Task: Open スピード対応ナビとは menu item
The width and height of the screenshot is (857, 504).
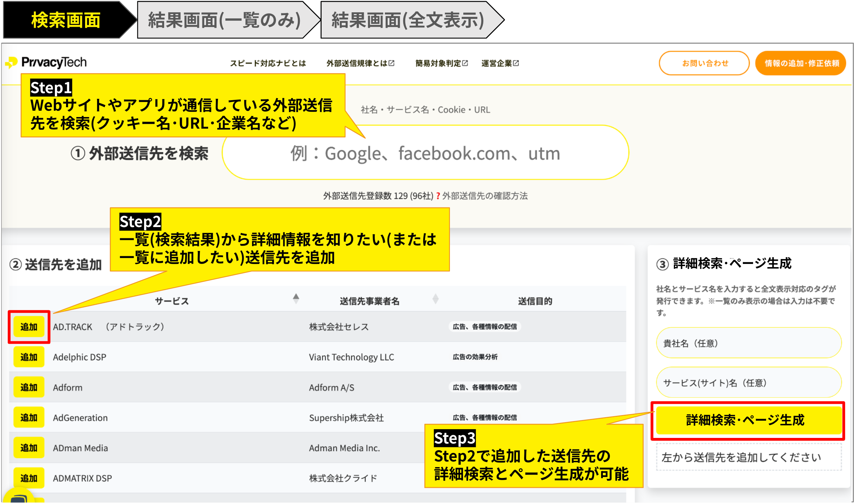Action: coord(268,63)
